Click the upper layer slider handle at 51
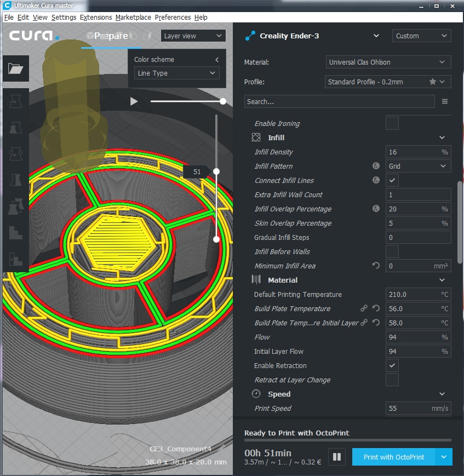Viewport: 464px width, 476px height. 216,171
